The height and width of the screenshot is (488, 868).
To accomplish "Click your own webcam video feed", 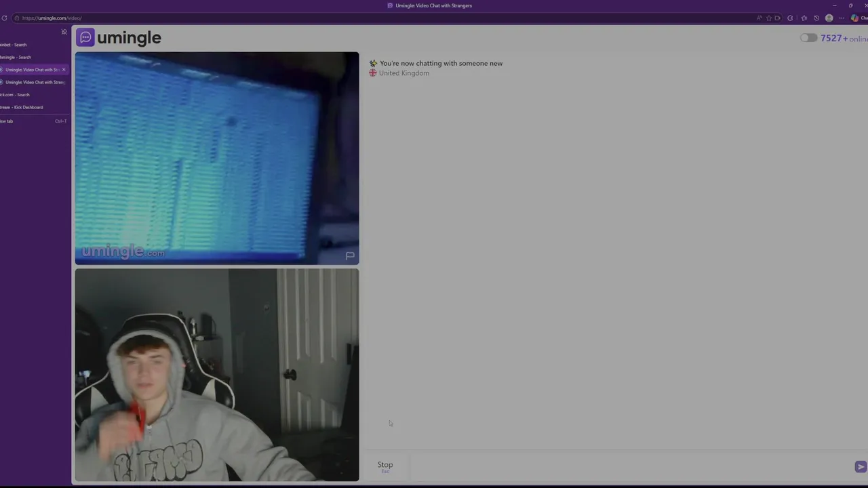I will 217,375.
